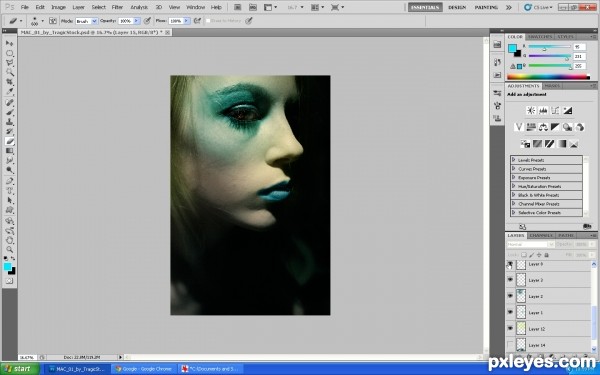Image resolution: width=600 pixels, height=375 pixels.
Task: Open Google Chrome from the taskbar
Action: pos(143,369)
